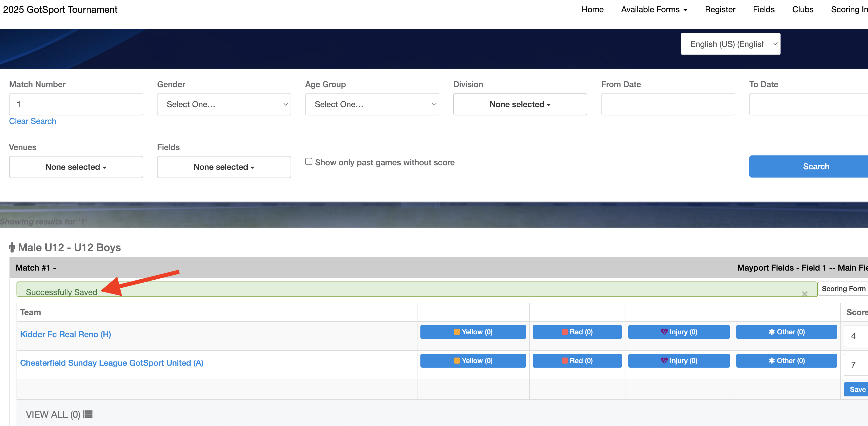Click the Clear Search link
This screenshot has height=426, width=868.
(x=33, y=121)
